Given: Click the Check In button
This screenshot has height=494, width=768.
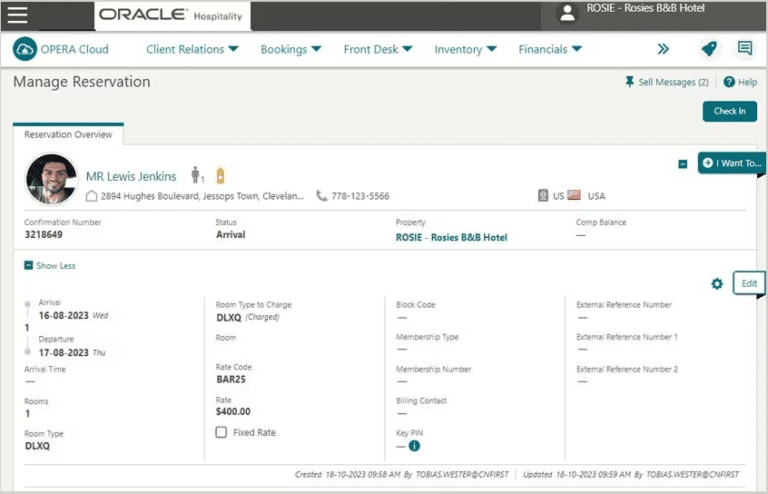Looking at the screenshot, I should [x=729, y=111].
